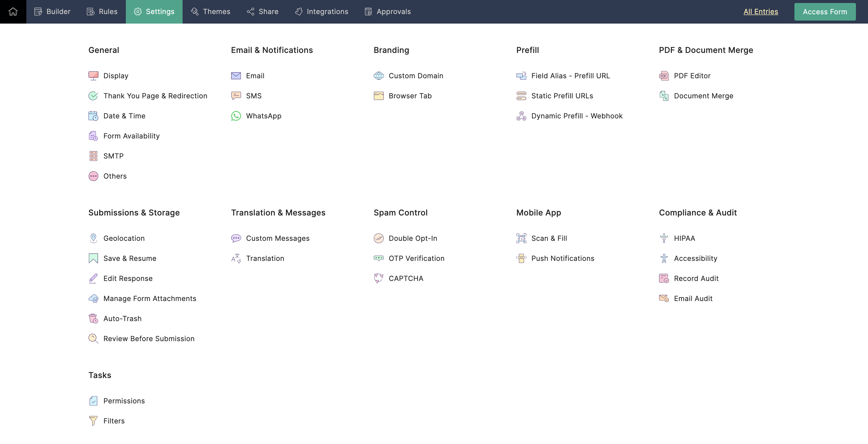The height and width of the screenshot is (444, 868).
Task: Open the Double Opt-In setting
Action: pyautogui.click(x=412, y=238)
